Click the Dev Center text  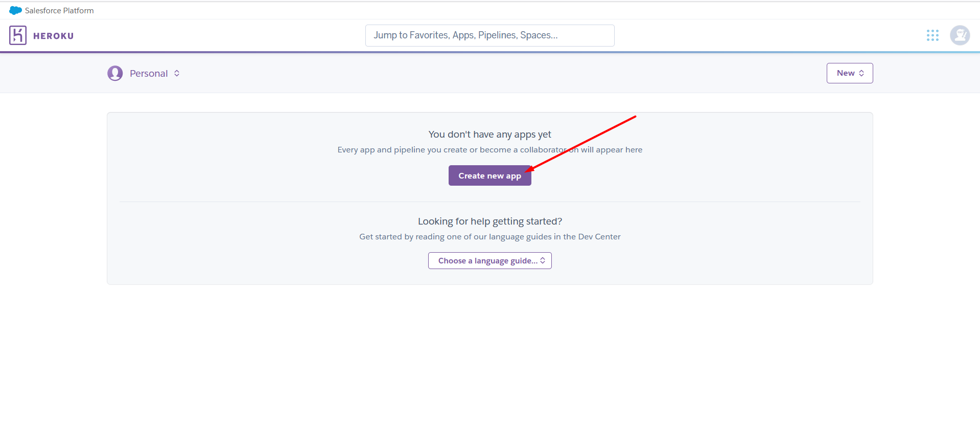point(599,237)
